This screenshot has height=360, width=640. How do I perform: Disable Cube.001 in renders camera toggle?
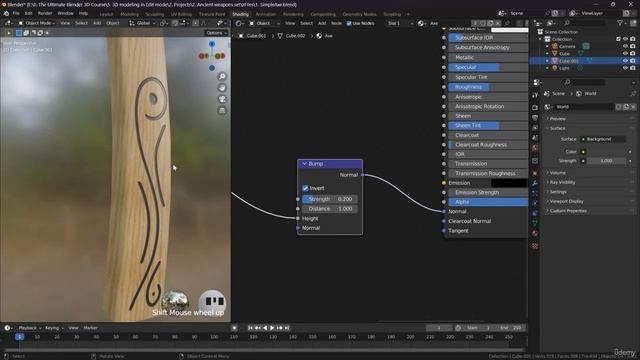tap(633, 61)
